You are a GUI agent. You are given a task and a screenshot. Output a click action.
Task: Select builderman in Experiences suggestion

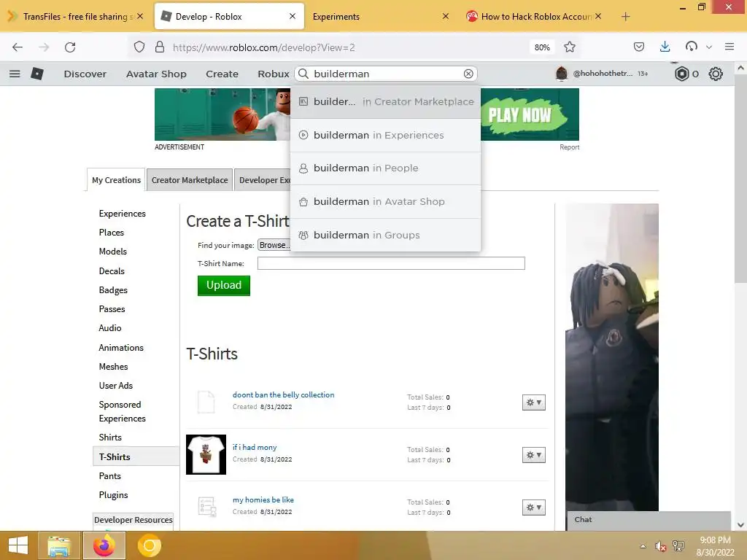pos(385,135)
